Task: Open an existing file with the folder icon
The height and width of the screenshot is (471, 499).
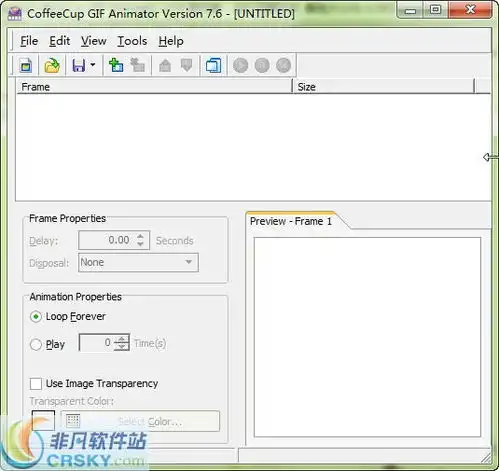Action: (52, 65)
